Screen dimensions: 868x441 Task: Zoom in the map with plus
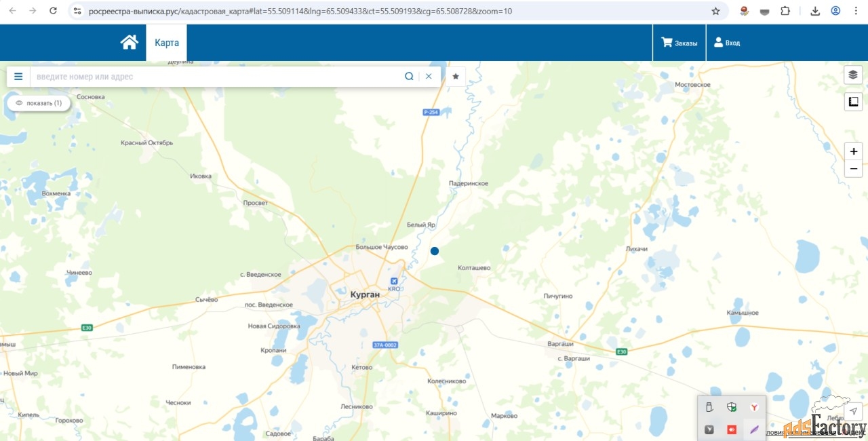pos(853,151)
